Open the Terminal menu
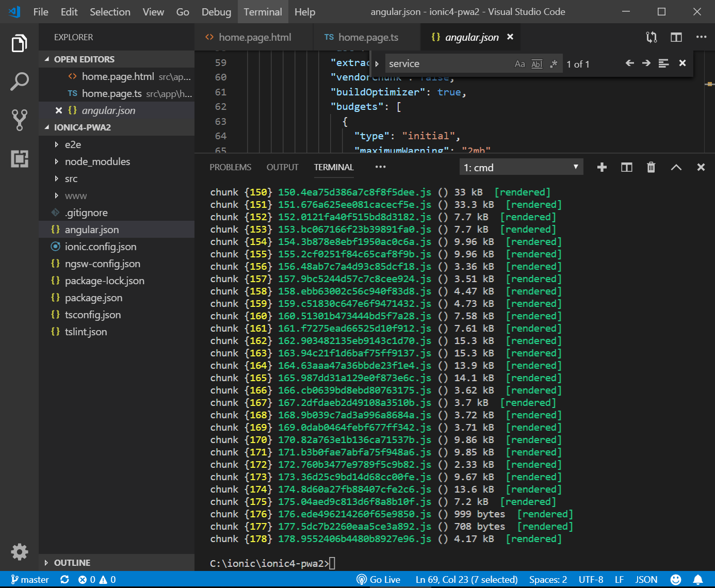 tap(263, 12)
